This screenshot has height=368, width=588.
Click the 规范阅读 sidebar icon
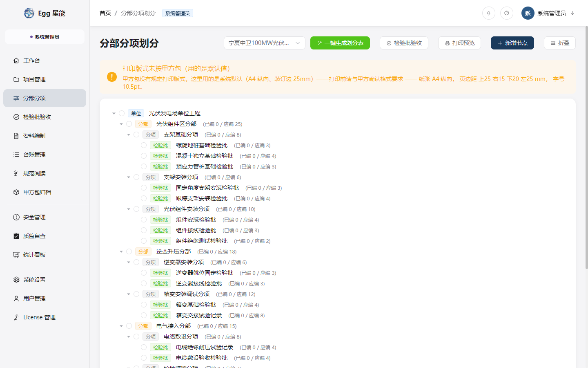tap(16, 173)
